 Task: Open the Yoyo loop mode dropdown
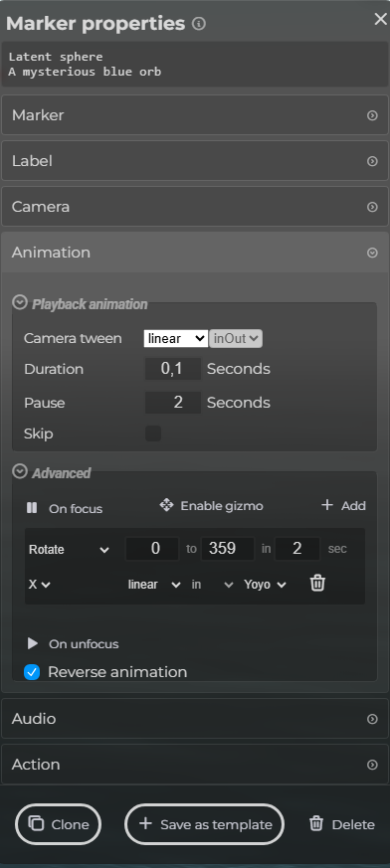265,584
